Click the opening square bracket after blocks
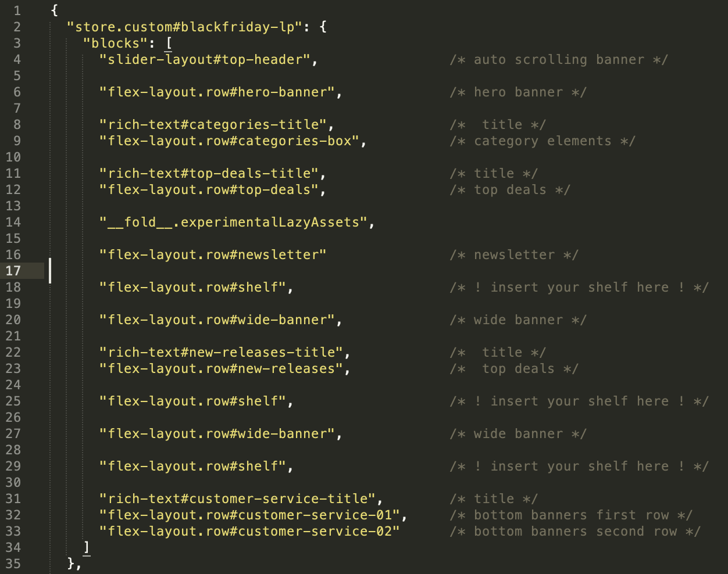 [x=169, y=43]
